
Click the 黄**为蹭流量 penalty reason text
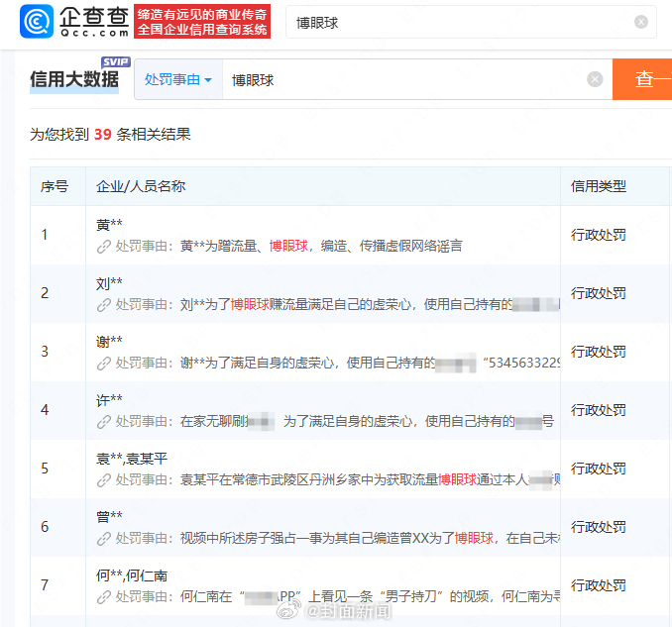tap(321, 246)
